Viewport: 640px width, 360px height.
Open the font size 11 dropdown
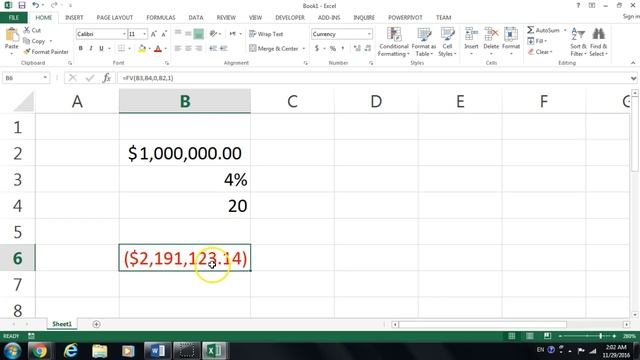144,34
